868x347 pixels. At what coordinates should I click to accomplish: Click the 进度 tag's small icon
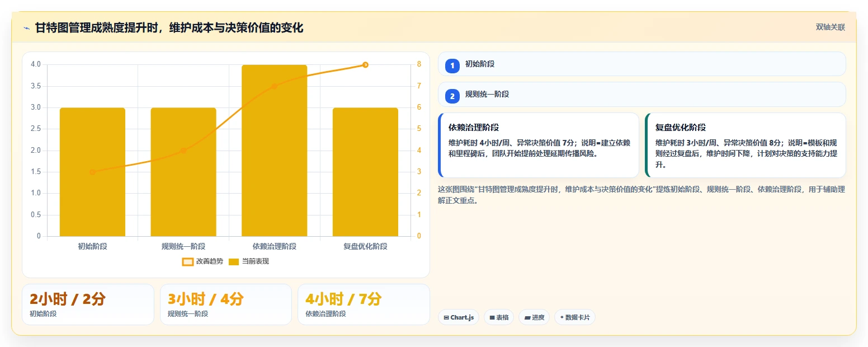coord(527,317)
